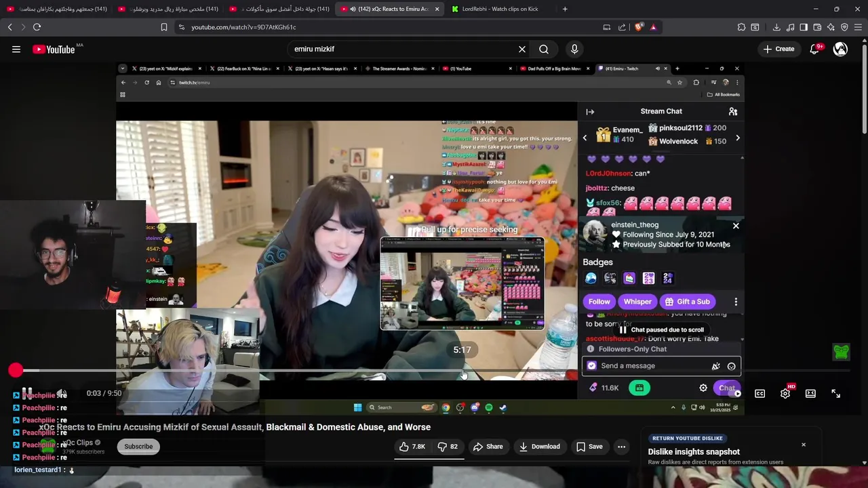The height and width of the screenshot is (488, 868).
Task: Click the Download button under the video
Action: [x=540, y=447]
